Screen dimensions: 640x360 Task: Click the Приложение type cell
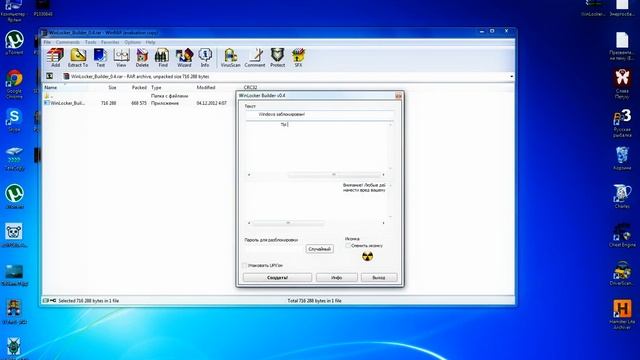click(165, 103)
